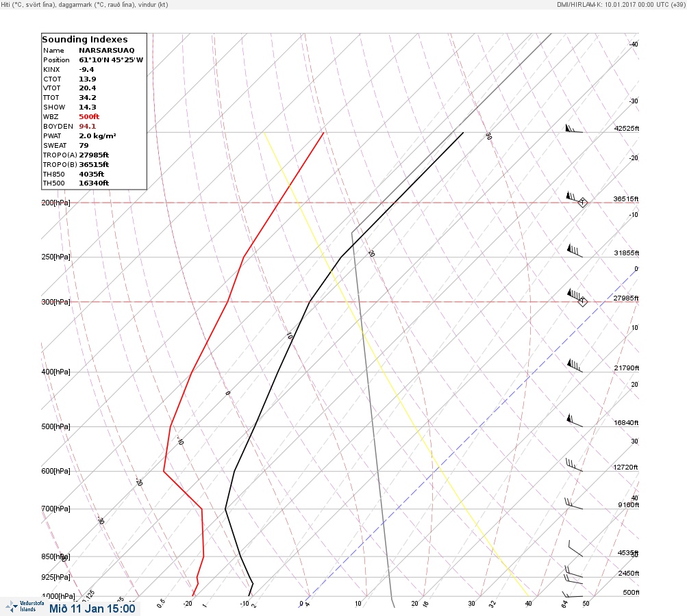Click the 'Sounding Indexes' box title

85,40
